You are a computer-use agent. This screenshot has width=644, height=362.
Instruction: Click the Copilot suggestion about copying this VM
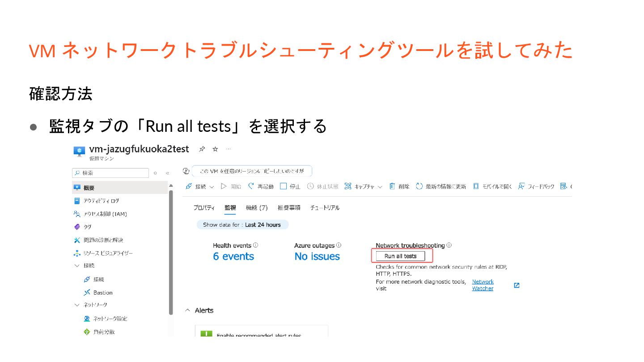[252, 171]
